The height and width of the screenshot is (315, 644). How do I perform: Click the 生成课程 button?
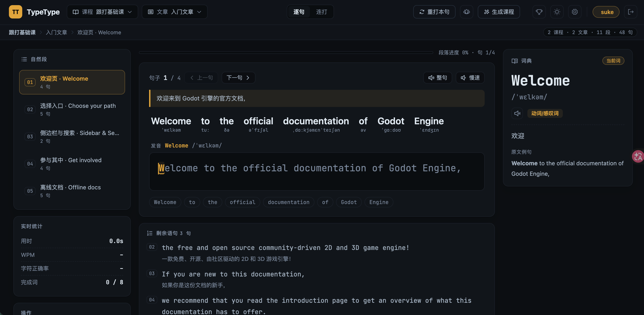[x=499, y=12]
